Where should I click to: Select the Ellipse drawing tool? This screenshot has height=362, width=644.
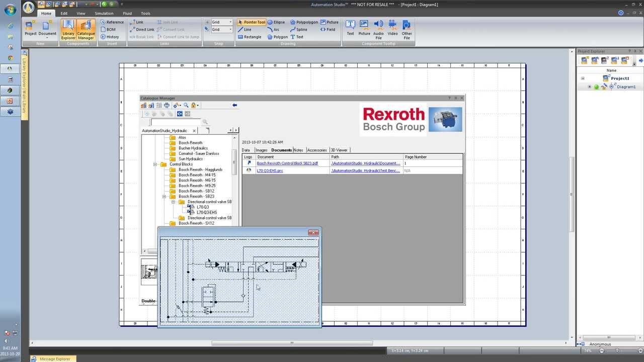(x=276, y=22)
